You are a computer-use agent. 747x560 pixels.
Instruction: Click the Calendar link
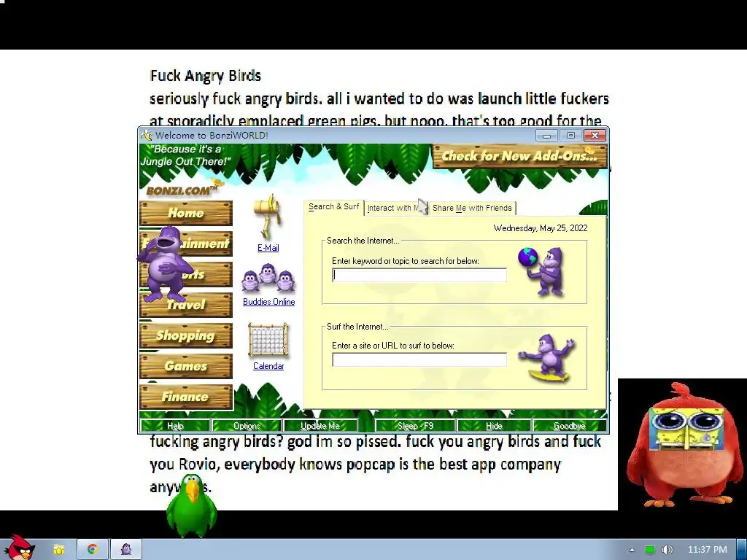pos(268,366)
